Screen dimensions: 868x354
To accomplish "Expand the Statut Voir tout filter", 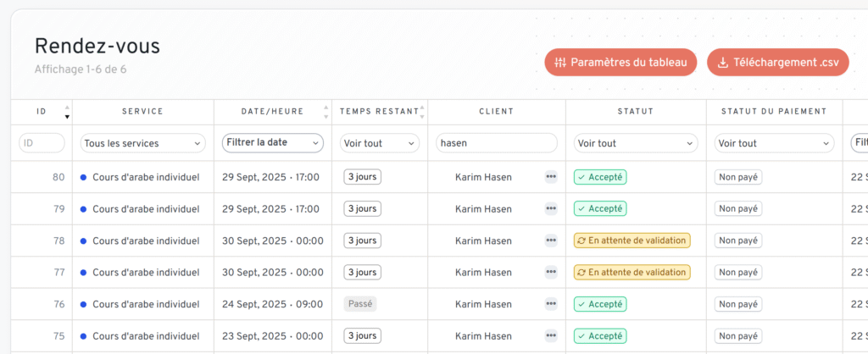I will (x=635, y=143).
